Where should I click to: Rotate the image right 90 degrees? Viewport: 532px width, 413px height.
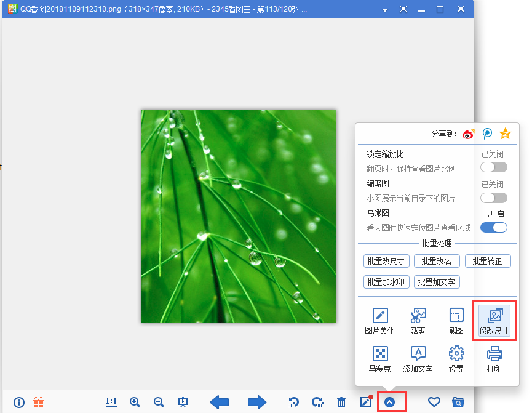pos(317,402)
